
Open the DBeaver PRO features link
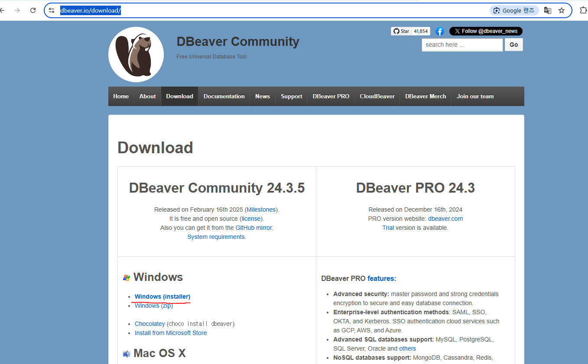[x=382, y=279]
